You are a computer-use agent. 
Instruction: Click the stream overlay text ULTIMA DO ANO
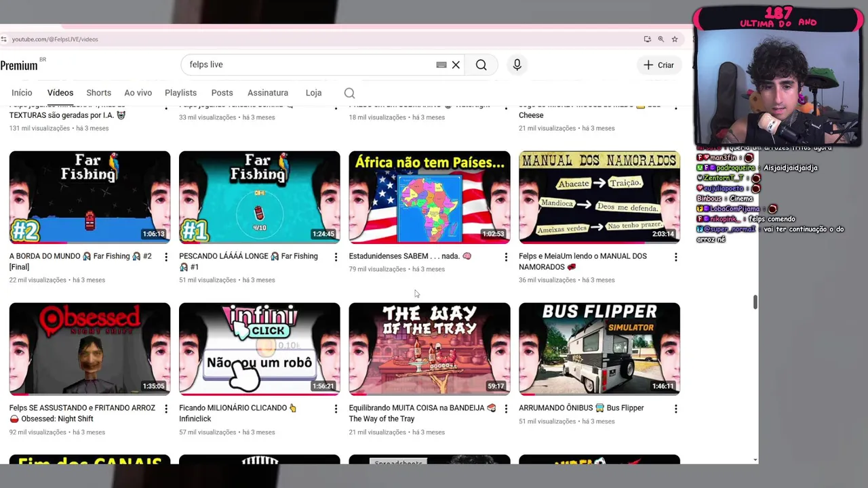click(778, 22)
